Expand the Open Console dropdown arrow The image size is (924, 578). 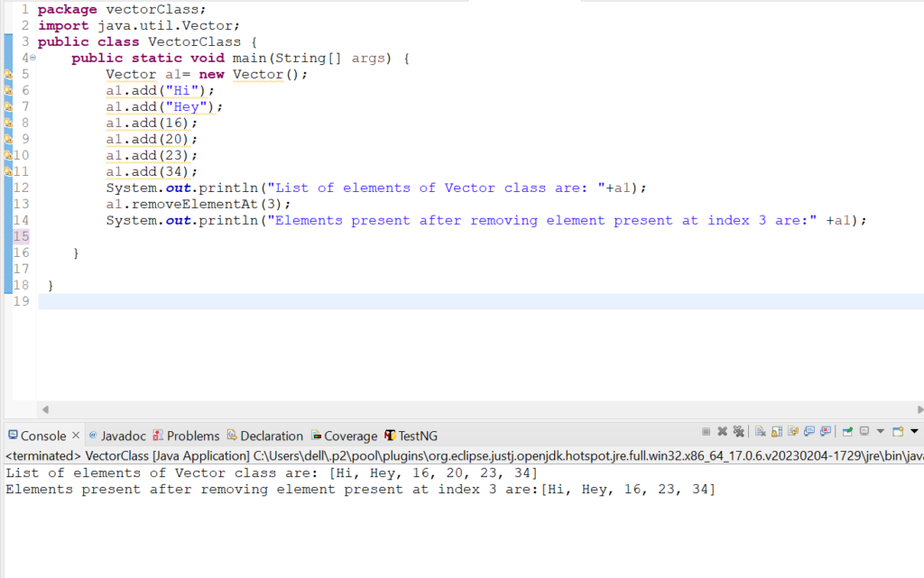pos(914,431)
